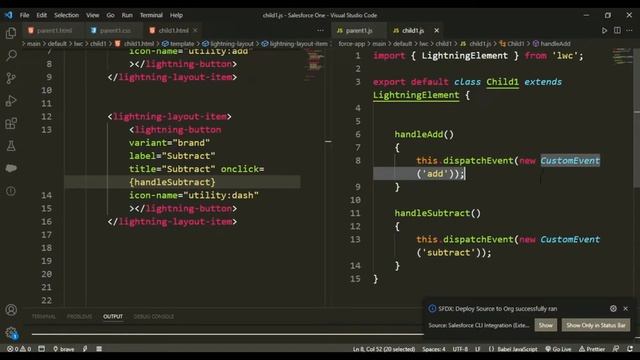The image size is (640, 360).
Task: Click the plug icon in status bar
Action: coord(85,349)
